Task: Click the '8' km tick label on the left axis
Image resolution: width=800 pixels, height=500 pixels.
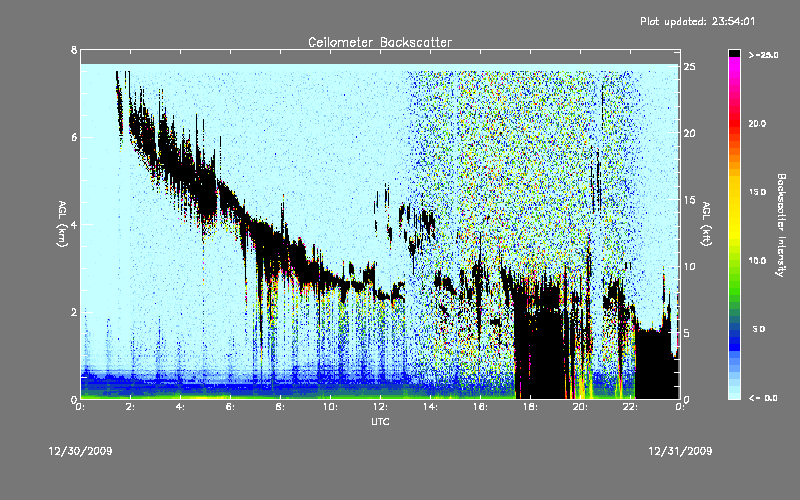Action: (74, 50)
